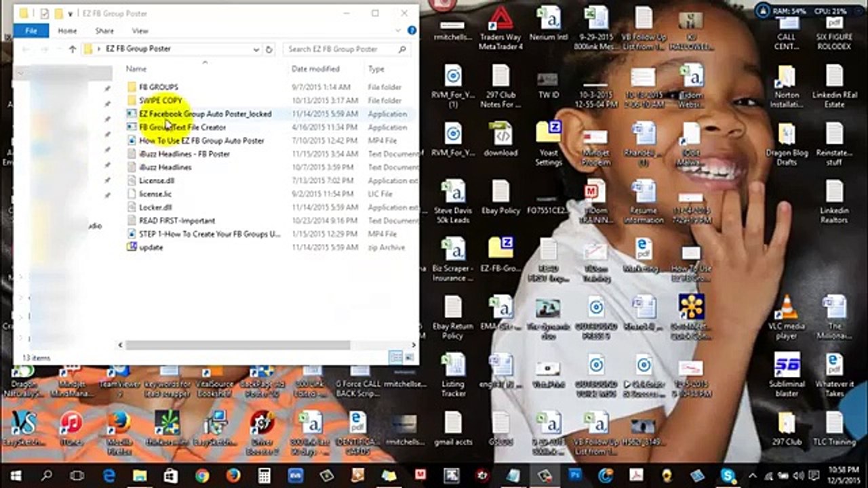Select Traders Way MetaTrader 4 desktop icon

[x=500, y=27]
